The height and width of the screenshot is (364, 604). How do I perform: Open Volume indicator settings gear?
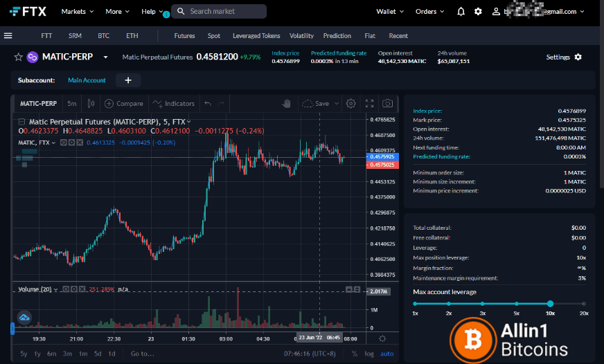pyautogui.click(x=74, y=289)
